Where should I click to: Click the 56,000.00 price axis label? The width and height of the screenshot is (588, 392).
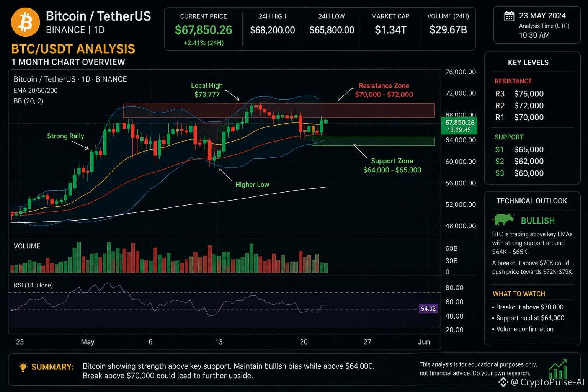[x=461, y=183]
